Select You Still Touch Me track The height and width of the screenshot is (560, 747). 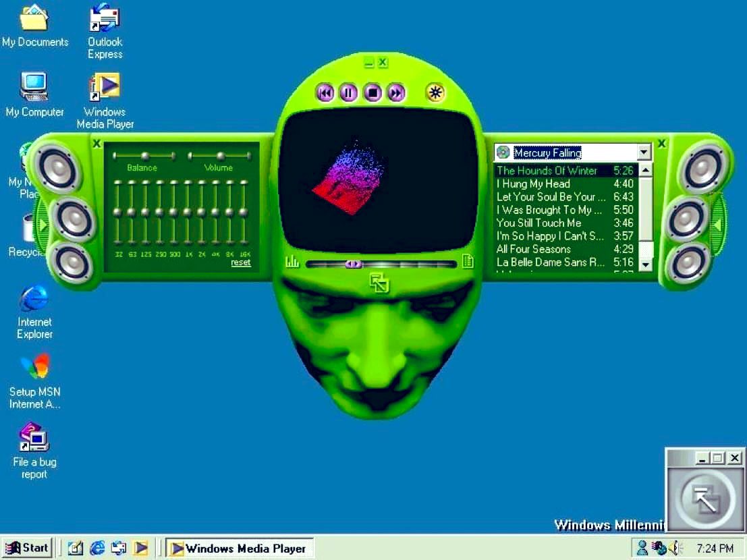point(565,223)
